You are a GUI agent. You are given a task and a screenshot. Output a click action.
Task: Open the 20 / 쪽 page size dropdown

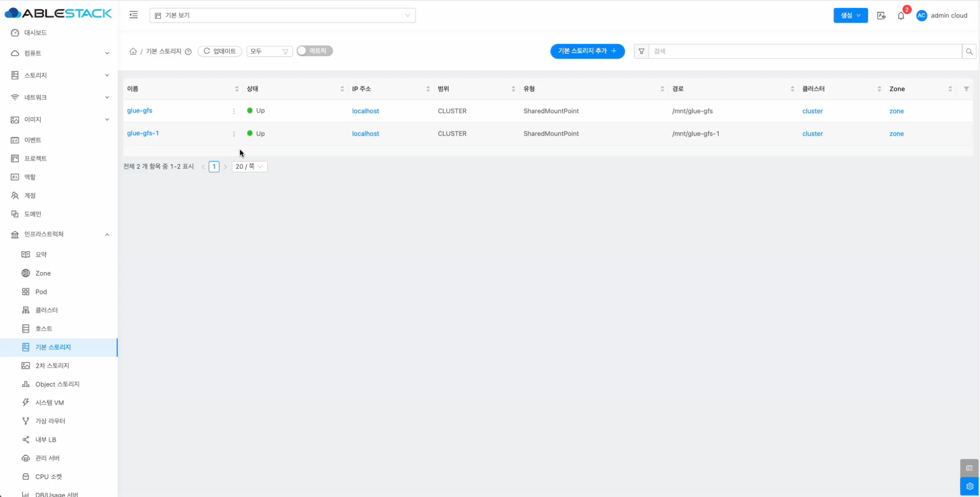249,167
